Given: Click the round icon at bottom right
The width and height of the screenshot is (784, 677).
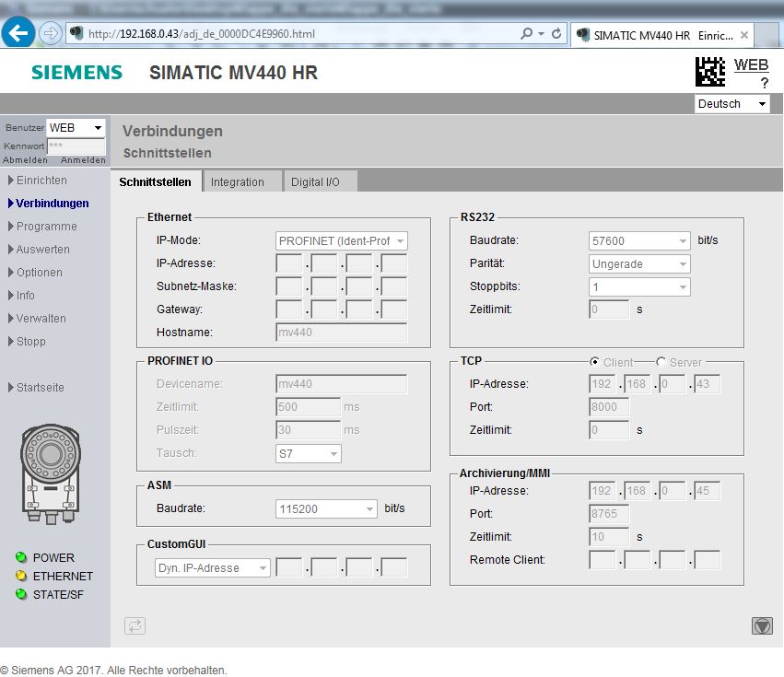Looking at the screenshot, I should [x=762, y=625].
